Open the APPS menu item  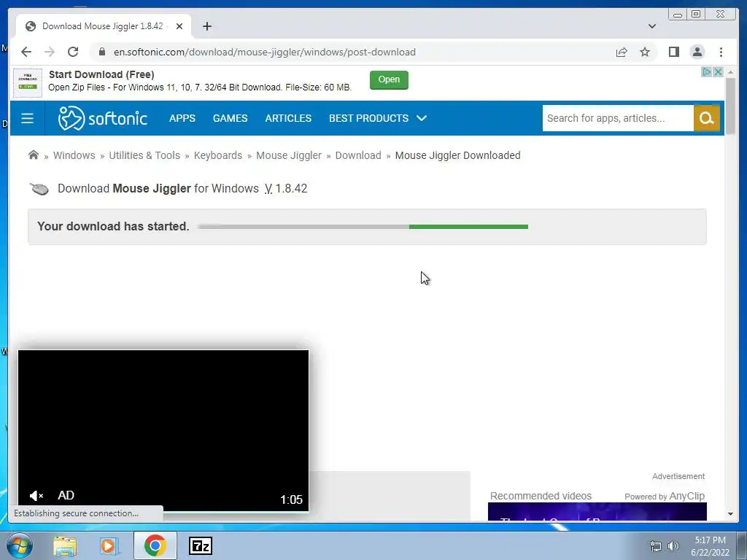[x=182, y=118]
